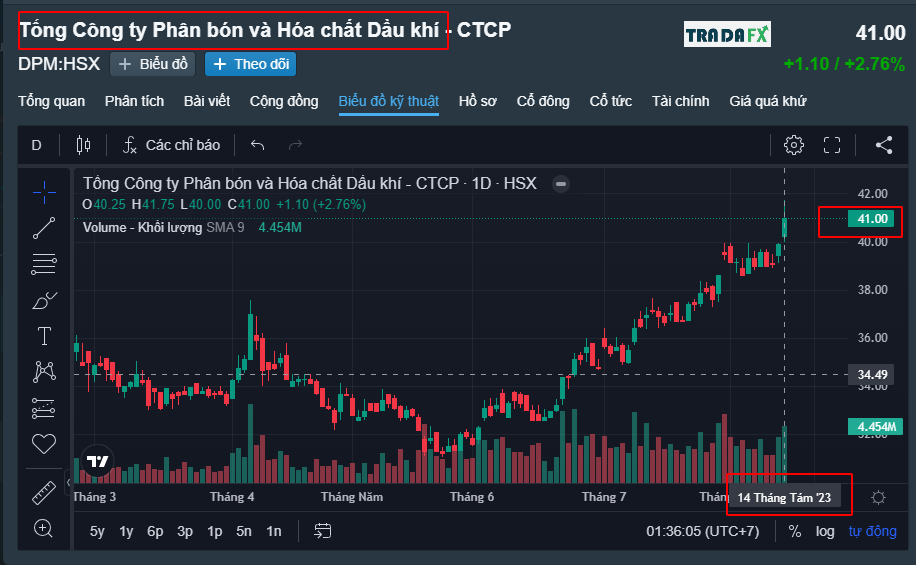Select the text annotation tool
The image size is (916, 565).
click(x=44, y=336)
